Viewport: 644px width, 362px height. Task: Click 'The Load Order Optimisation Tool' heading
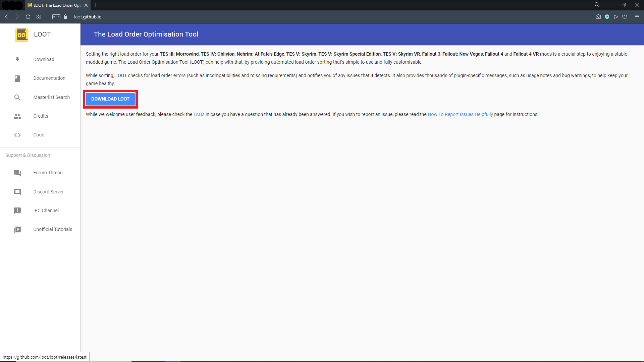[146, 34]
